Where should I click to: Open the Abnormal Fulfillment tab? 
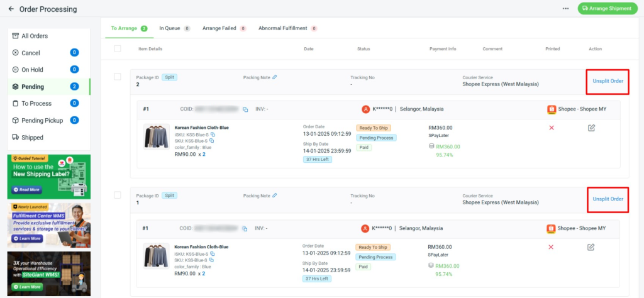coord(287,28)
